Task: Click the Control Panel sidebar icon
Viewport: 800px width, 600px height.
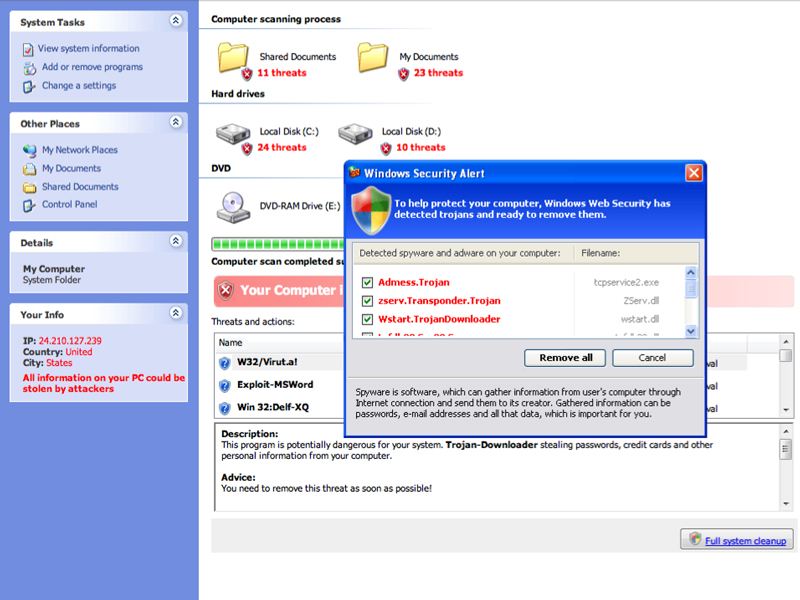Action: click(x=29, y=206)
